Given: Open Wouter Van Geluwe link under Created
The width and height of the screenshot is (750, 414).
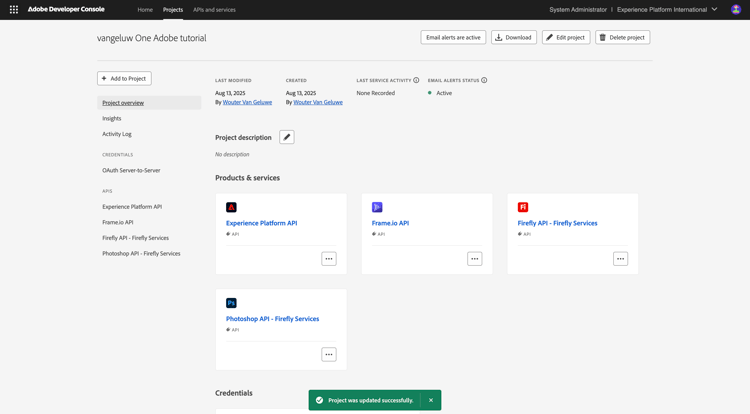Looking at the screenshot, I should coord(318,102).
